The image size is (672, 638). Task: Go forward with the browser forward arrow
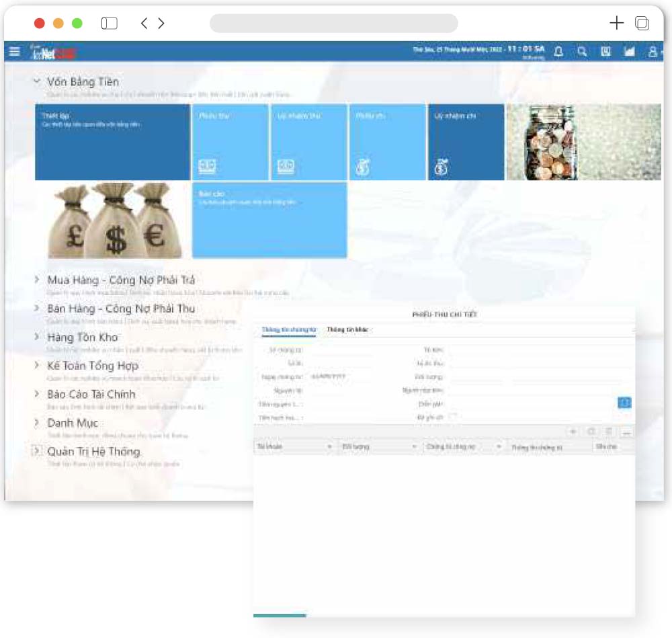161,23
